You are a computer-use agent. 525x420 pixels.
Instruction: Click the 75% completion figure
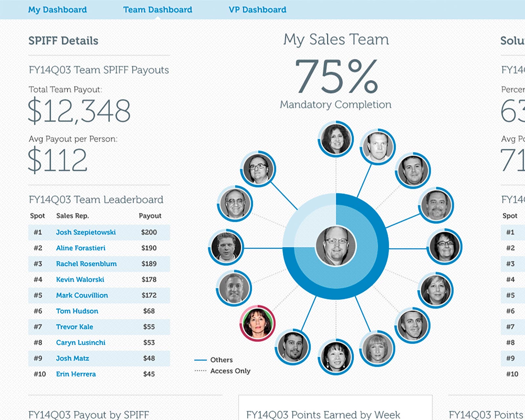click(x=336, y=77)
